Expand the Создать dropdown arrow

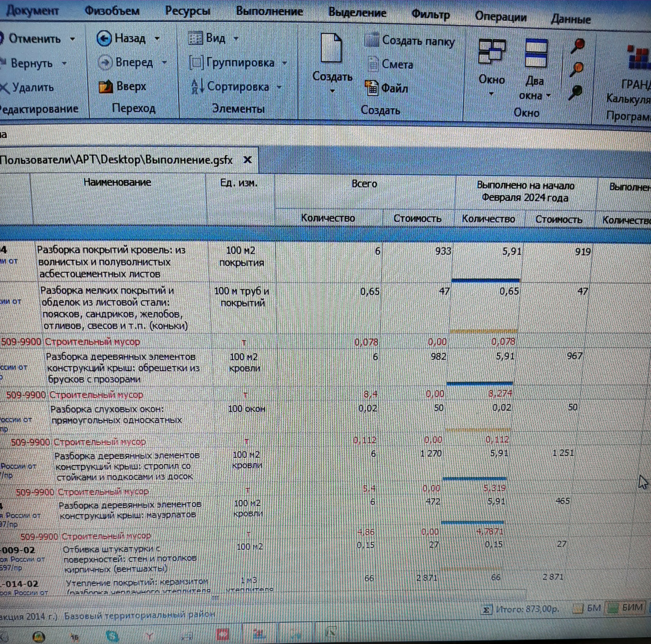pyautogui.click(x=332, y=91)
